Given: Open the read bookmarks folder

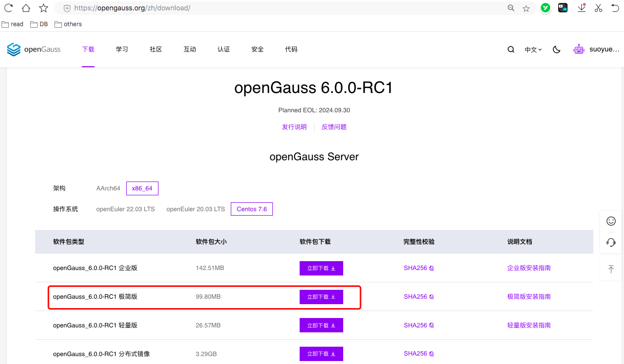Looking at the screenshot, I should point(12,24).
